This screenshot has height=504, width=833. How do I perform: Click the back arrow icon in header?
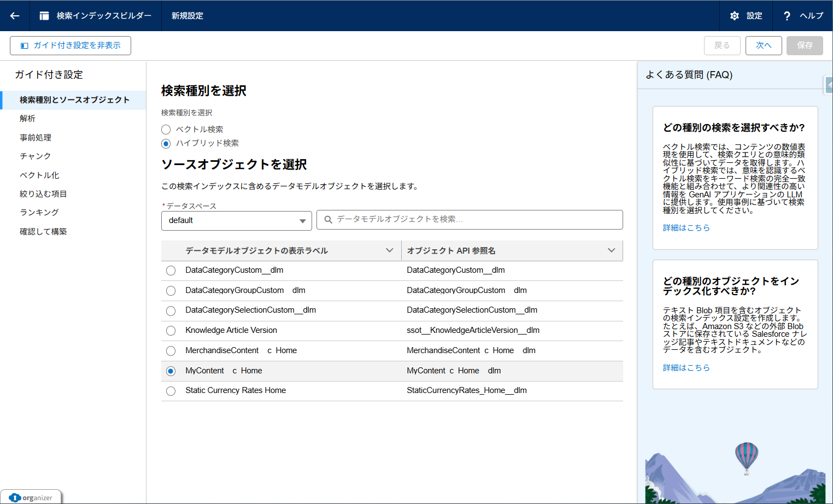pyautogui.click(x=15, y=16)
